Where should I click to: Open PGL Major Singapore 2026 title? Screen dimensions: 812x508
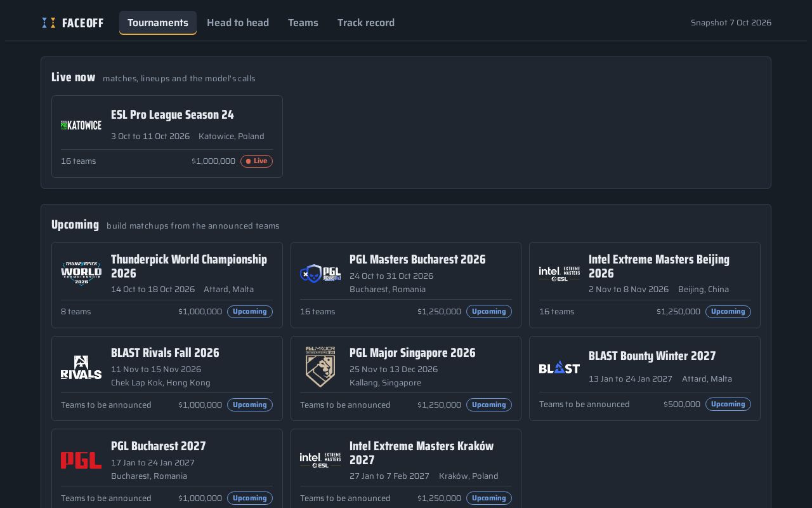point(412,352)
